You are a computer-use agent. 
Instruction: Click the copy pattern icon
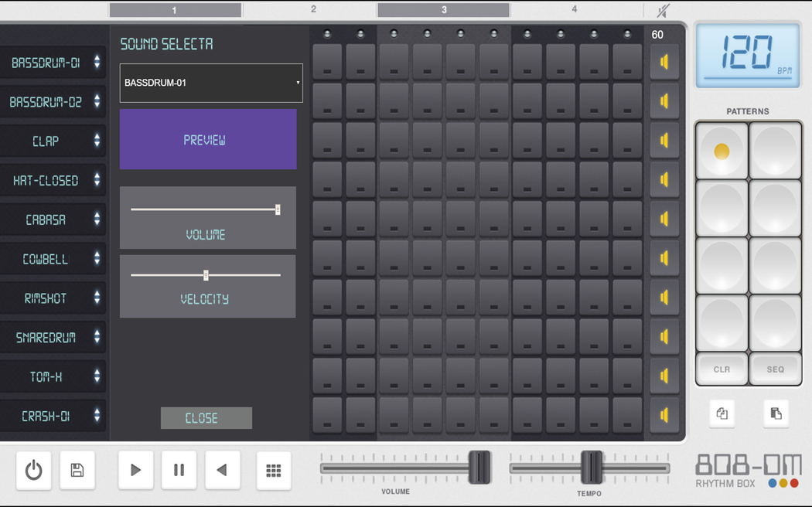coord(722,413)
